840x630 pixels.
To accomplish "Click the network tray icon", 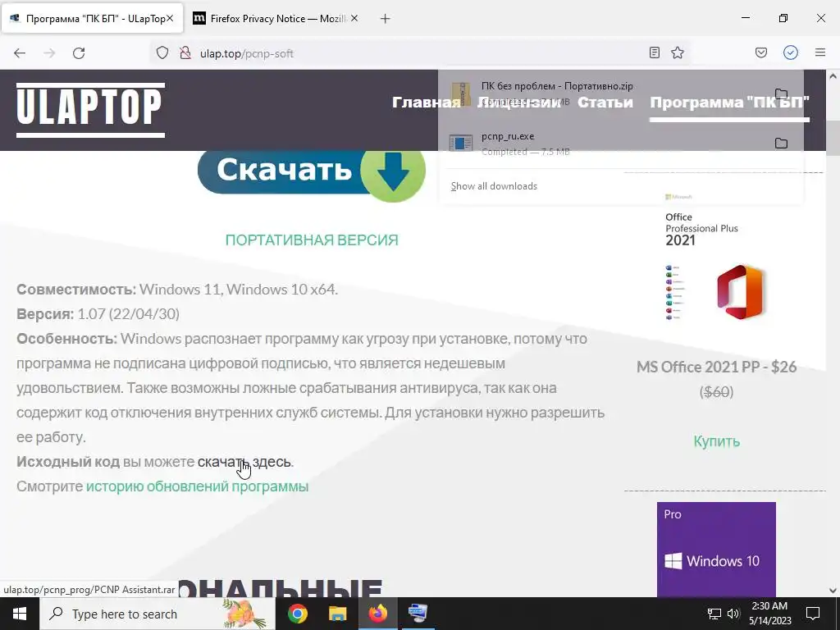I will tap(714, 614).
